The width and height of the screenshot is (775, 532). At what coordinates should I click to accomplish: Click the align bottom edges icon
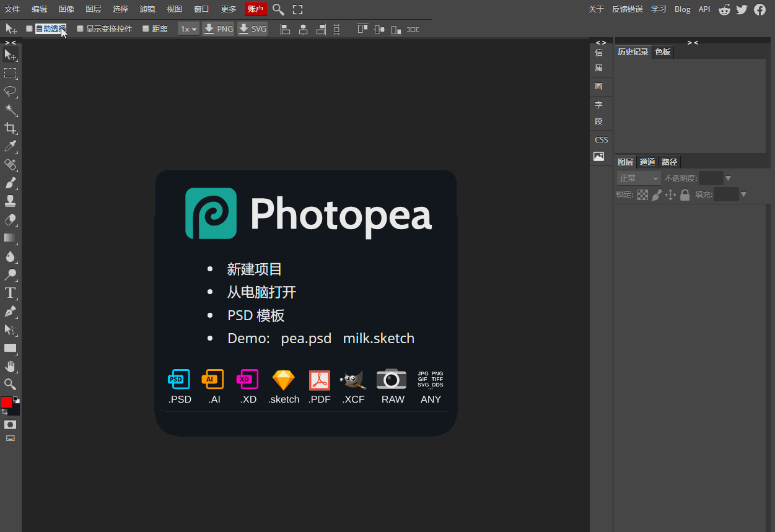pyautogui.click(x=396, y=29)
